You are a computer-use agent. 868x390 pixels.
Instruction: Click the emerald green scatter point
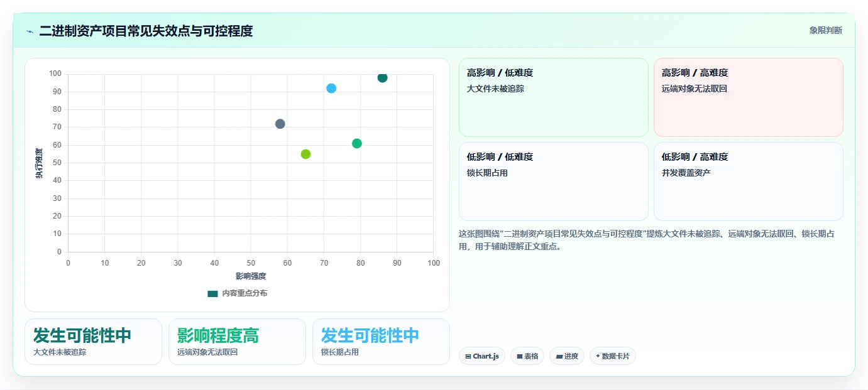point(357,143)
